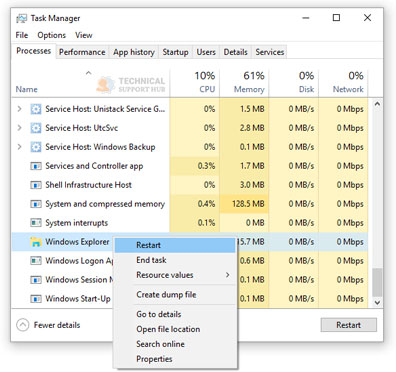Open the Resource values submenu arrow

point(228,275)
